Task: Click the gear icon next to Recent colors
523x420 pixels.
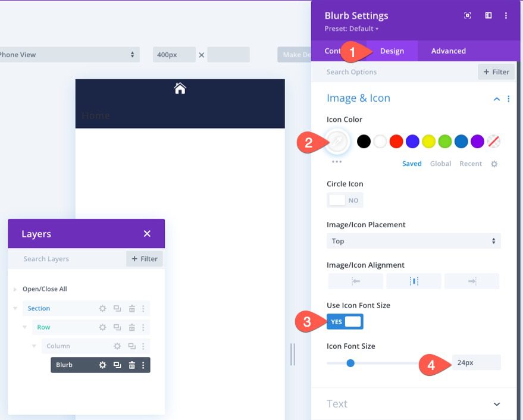Action: [494, 164]
